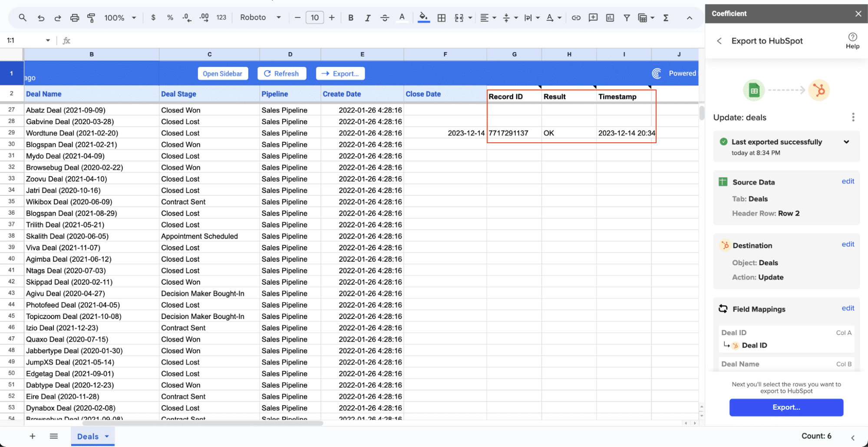
Task: Open filter views dropdown
Action: tap(652, 18)
